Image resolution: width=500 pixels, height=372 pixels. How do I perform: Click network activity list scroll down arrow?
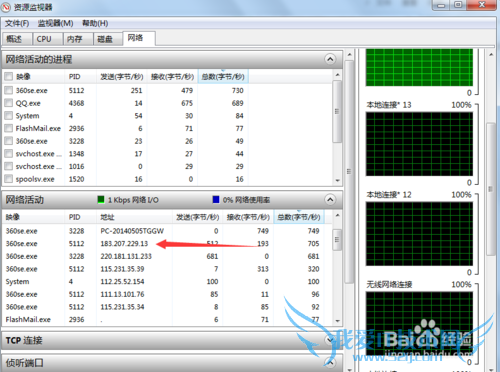pos(337,321)
